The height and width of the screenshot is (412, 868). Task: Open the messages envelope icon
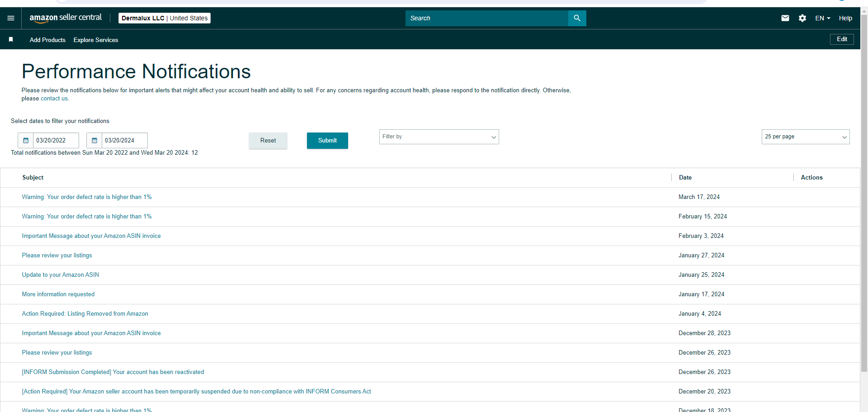pyautogui.click(x=785, y=18)
